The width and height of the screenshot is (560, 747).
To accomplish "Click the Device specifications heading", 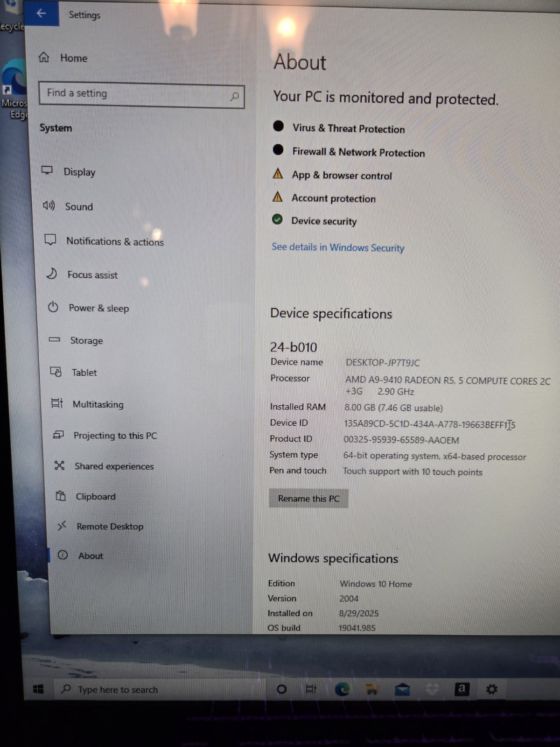I will pos(331,313).
